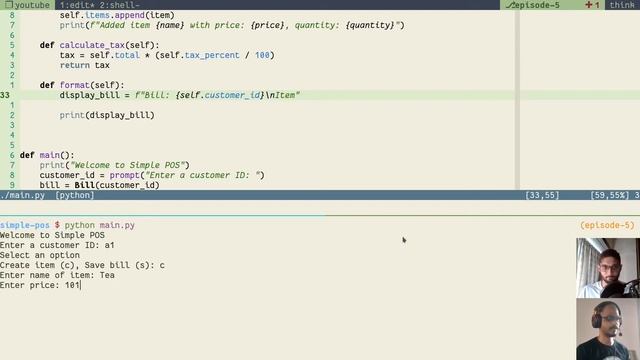The image size is (640, 360).
Task: Click the print(display_bill) line
Action: coord(107,115)
